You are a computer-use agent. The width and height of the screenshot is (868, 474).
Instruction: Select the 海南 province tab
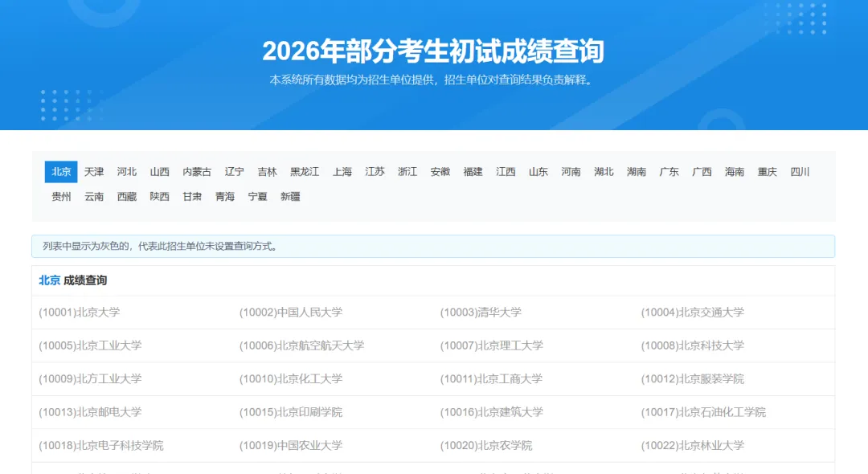click(x=734, y=172)
